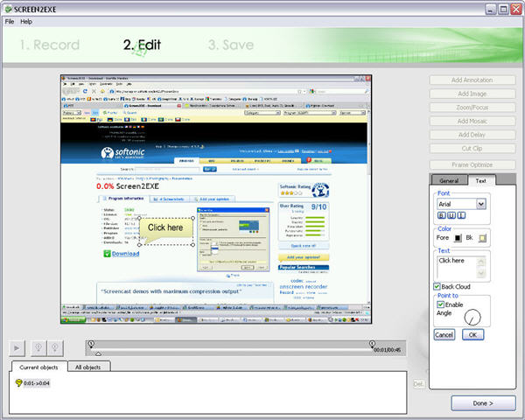
Task: Click the SCREEN2EXE app icon in title bar
Action: click(9, 9)
